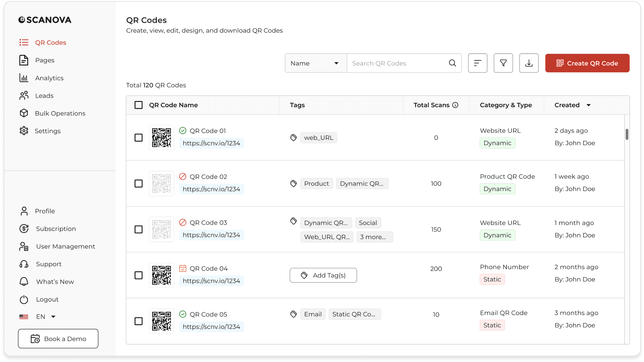Open the Name search type dropdown
Image resolution: width=644 pixels, height=362 pixels.
[315, 63]
